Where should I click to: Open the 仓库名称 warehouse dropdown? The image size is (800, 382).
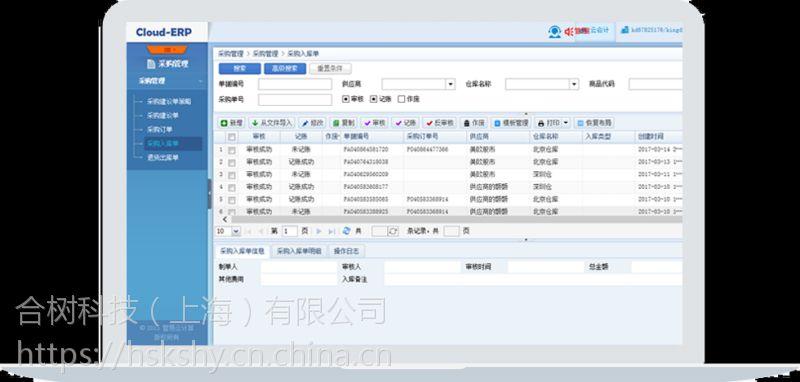click(x=574, y=84)
